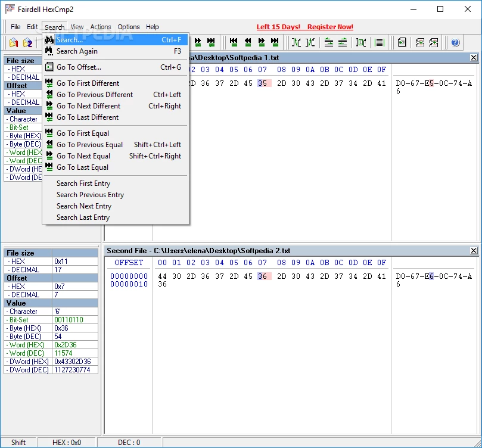Close the first file panel
The width and height of the screenshot is (482, 448).
coord(474,58)
